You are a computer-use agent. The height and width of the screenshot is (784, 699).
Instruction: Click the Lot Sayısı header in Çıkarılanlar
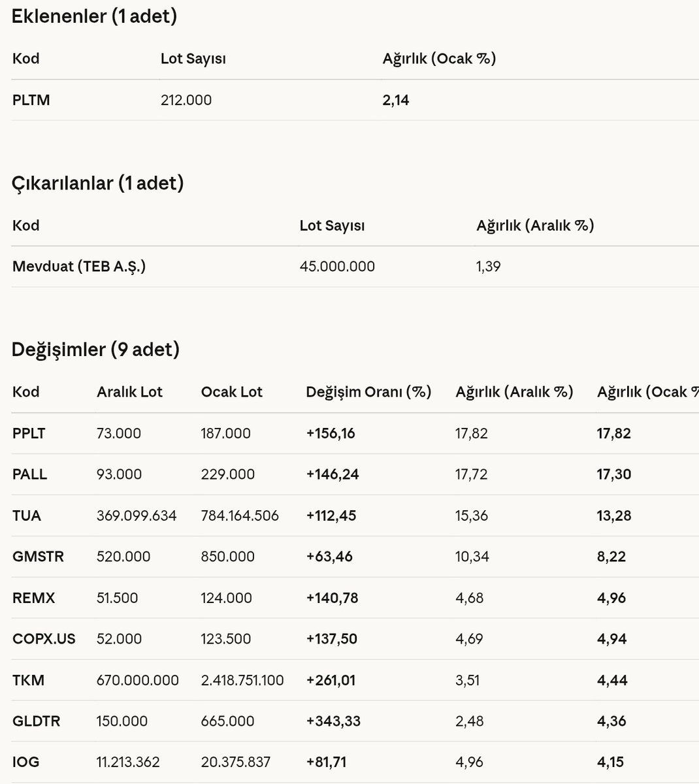333,226
